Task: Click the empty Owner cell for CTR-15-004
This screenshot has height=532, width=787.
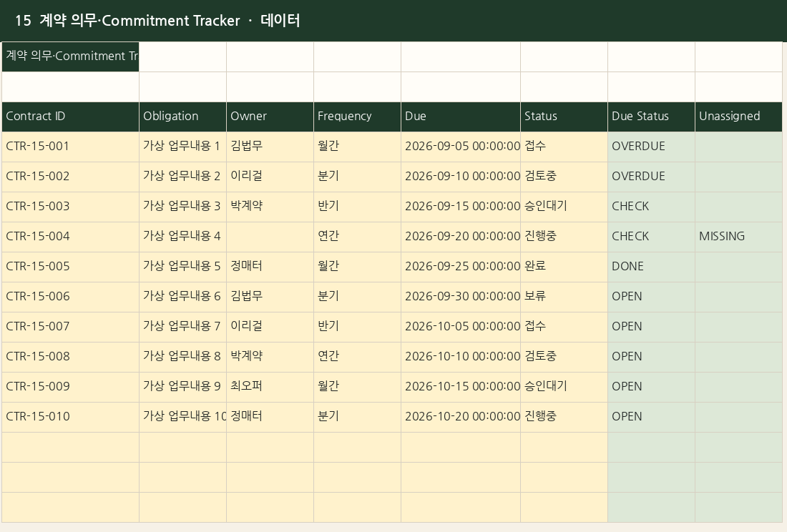Action: click(x=270, y=237)
